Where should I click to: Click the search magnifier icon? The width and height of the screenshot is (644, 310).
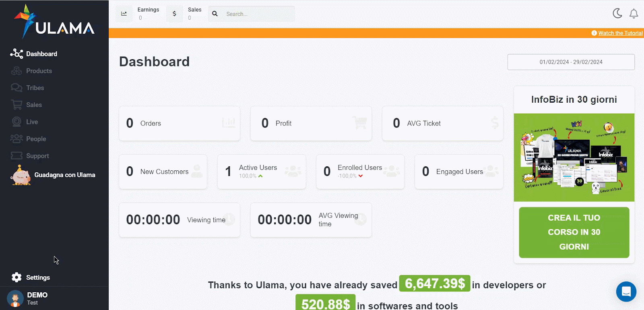click(x=215, y=14)
